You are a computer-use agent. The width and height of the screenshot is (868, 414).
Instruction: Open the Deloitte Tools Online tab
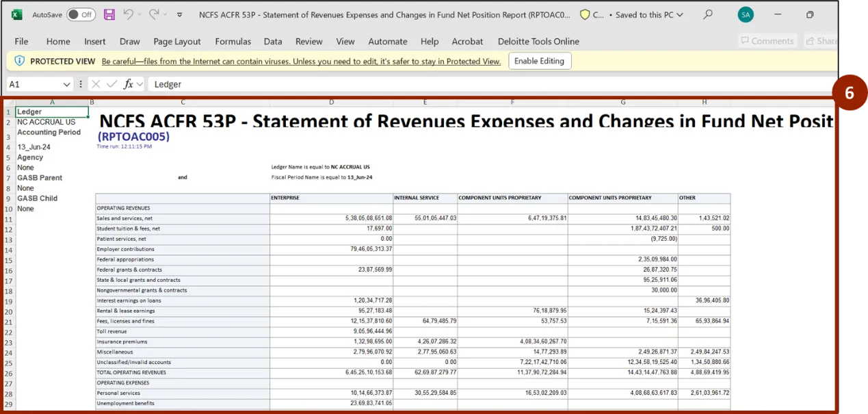click(x=538, y=41)
